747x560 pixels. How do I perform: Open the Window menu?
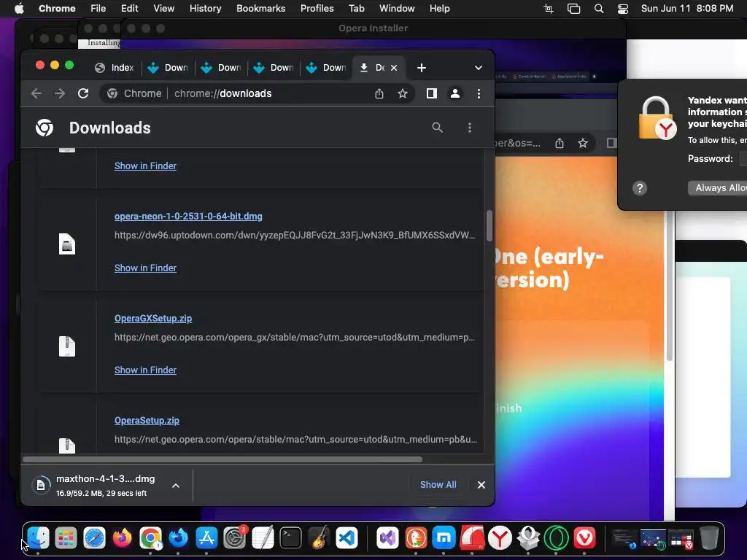pyautogui.click(x=397, y=9)
